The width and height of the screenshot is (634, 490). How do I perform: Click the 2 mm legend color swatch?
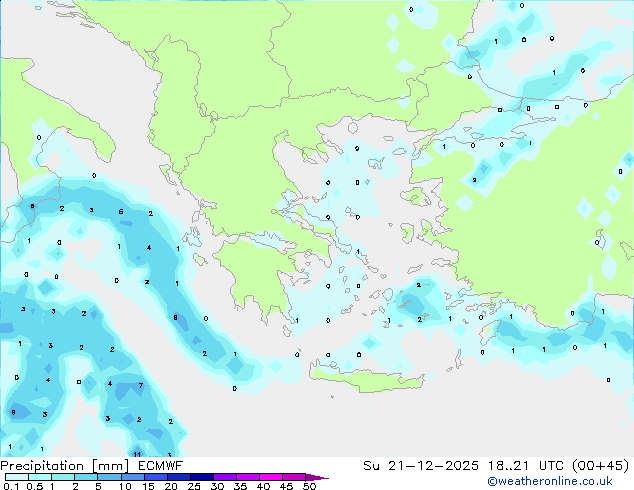pyautogui.click(x=86, y=477)
